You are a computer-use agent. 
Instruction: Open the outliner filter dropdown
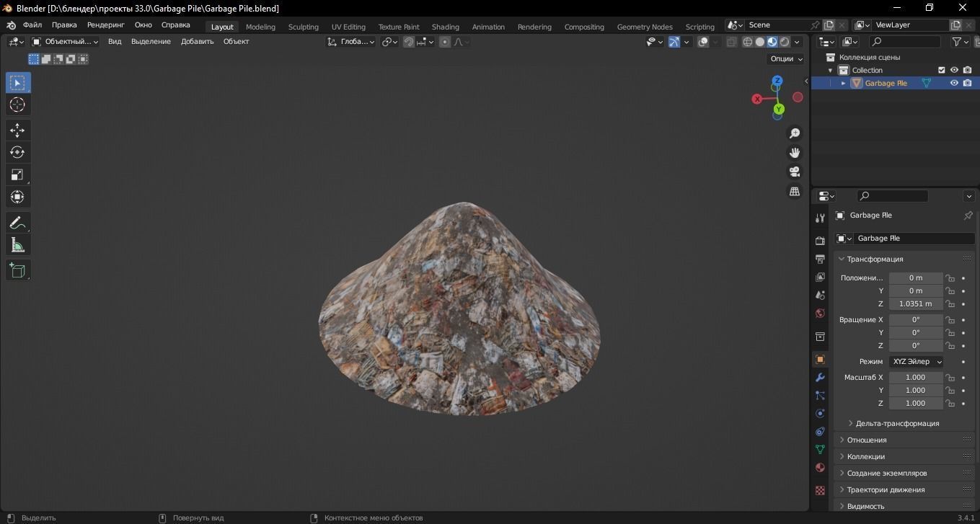point(961,42)
